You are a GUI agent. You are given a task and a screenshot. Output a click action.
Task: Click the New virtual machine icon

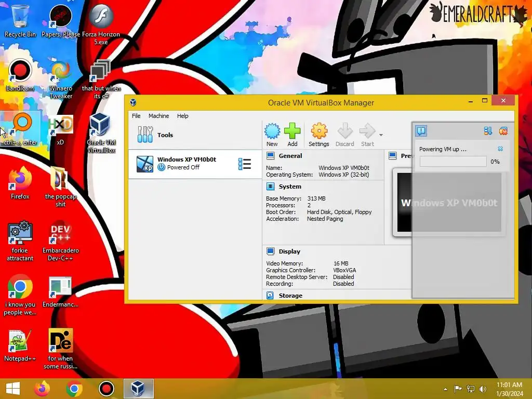[x=272, y=131]
